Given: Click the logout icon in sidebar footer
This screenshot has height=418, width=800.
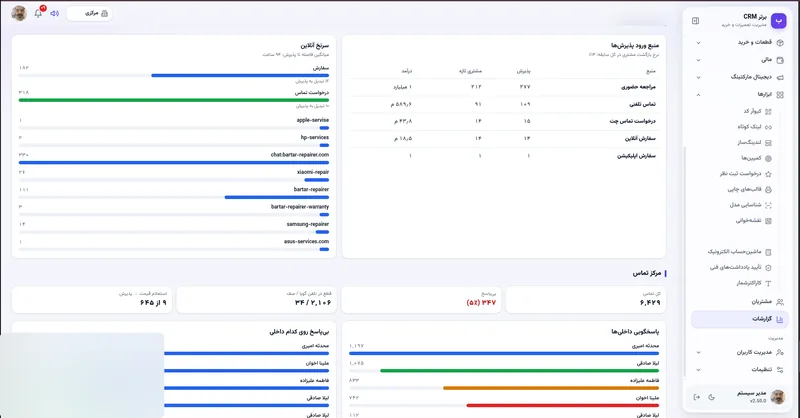Looking at the screenshot, I should tap(697, 397).
